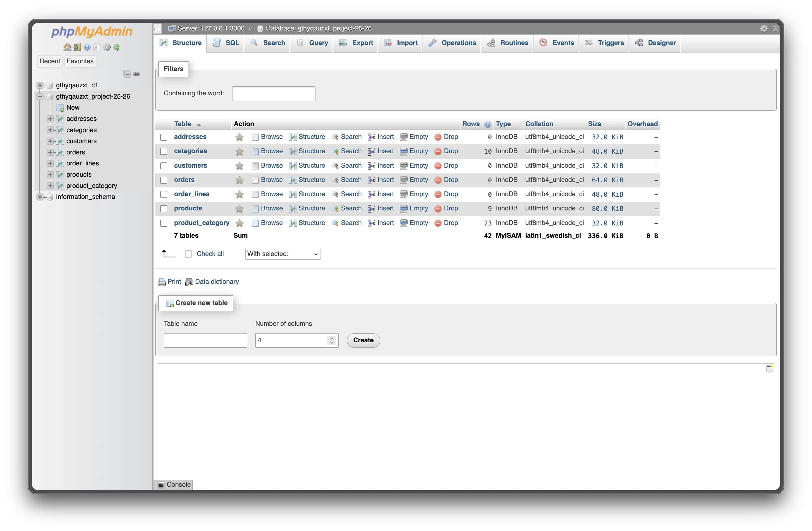The height and width of the screenshot is (531, 812).
Task: Click the Drop icon for products table
Action: 438,209
